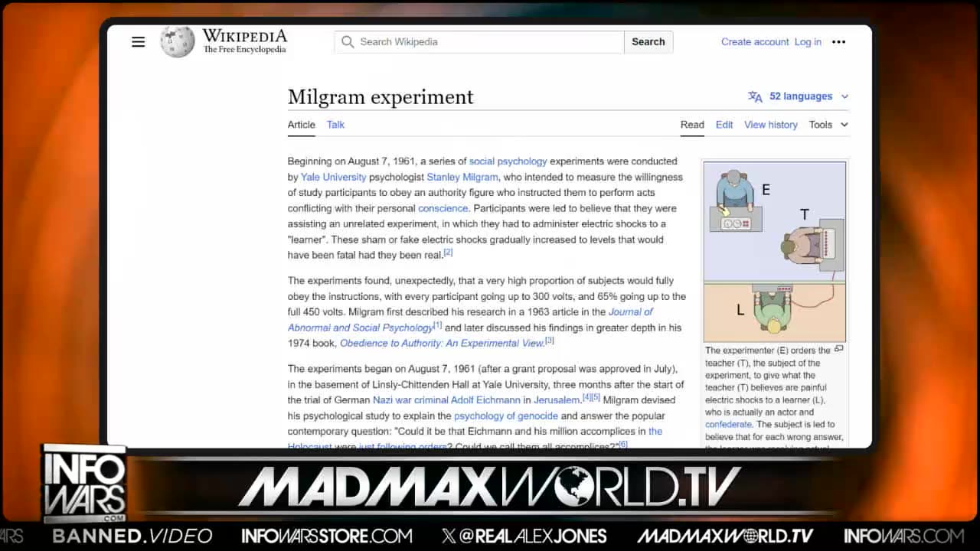
Task: Open the View history tab
Action: click(771, 125)
